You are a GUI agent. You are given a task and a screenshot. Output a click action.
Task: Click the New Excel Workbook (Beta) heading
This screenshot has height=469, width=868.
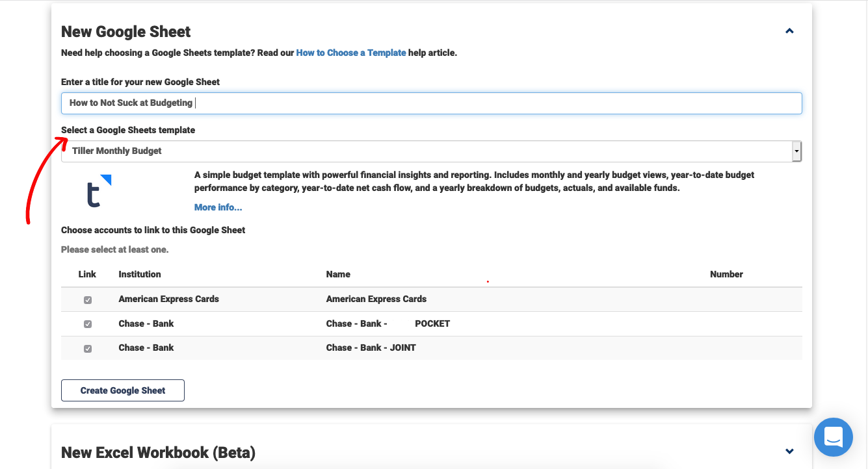(x=158, y=453)
